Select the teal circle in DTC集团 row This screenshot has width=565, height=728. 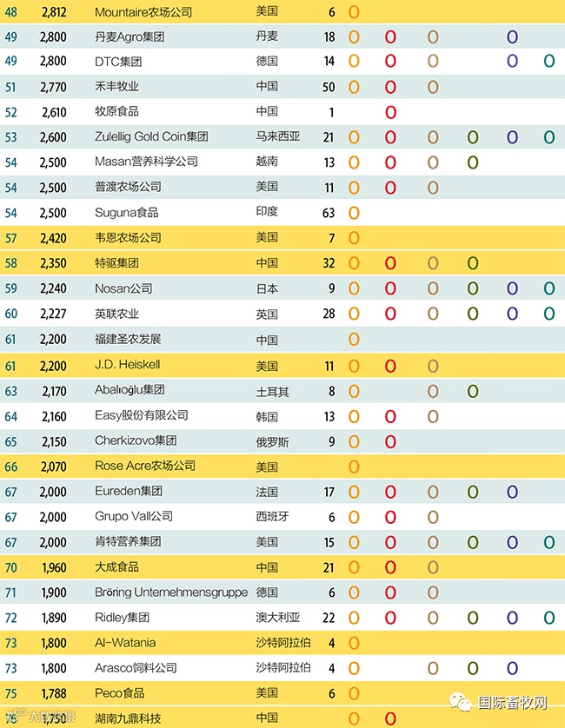549,61
